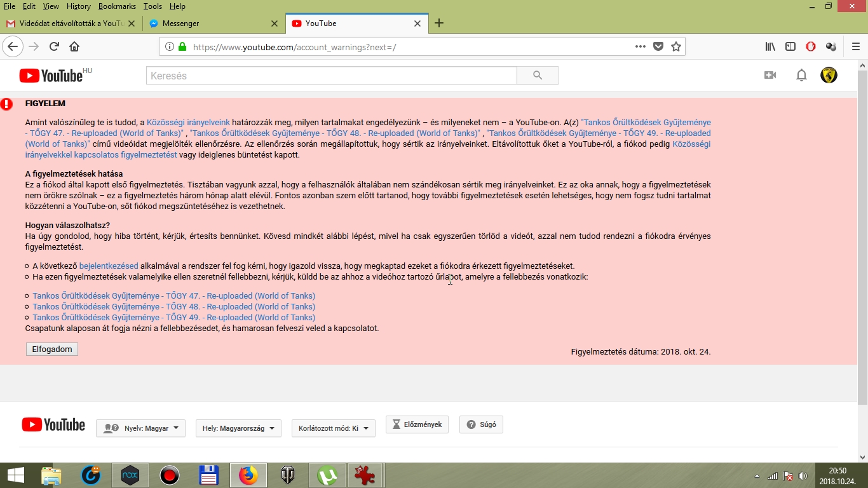The image size is (868, 488).
Task: Click the forward navigation arrow
Action: pos(34,46)
